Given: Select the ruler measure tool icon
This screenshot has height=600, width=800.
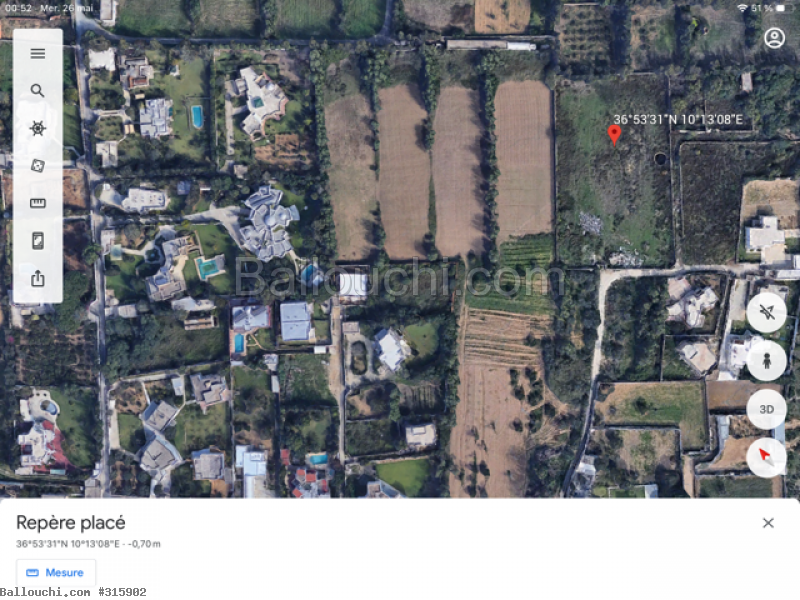Looking at the screenshot, I should point(38,204).
